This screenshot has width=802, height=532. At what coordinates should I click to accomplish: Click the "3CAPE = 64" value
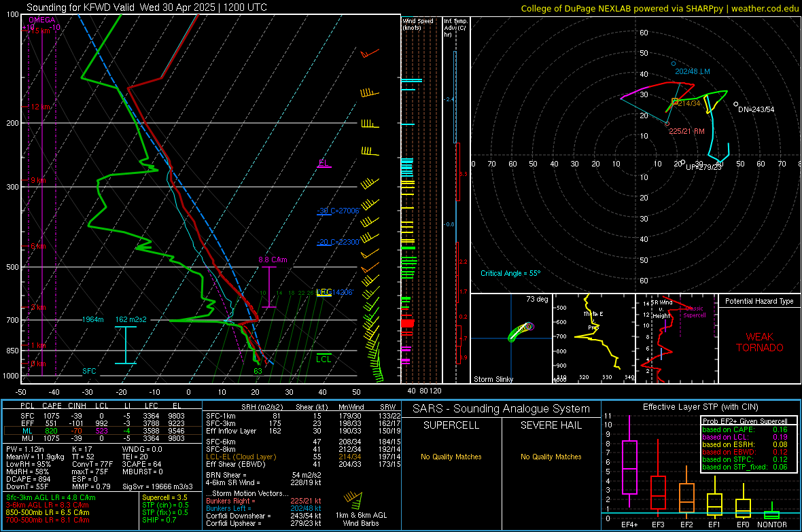click(141, 465)
